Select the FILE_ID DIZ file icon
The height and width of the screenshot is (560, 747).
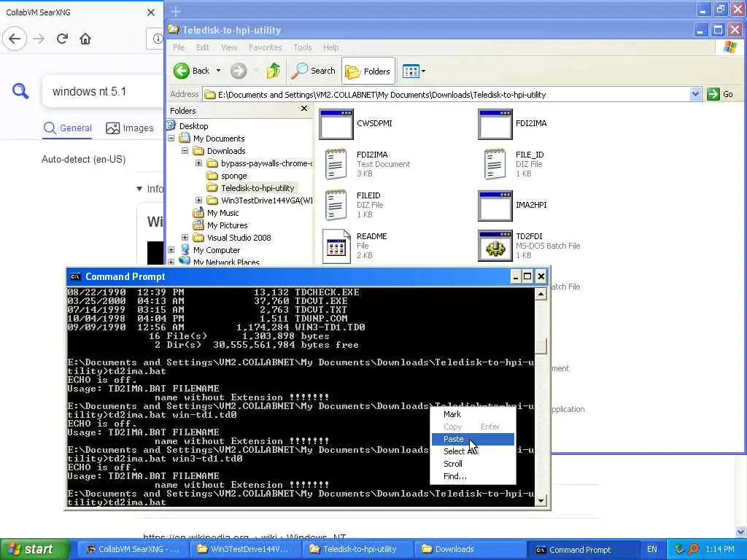[x=495, y=164]
